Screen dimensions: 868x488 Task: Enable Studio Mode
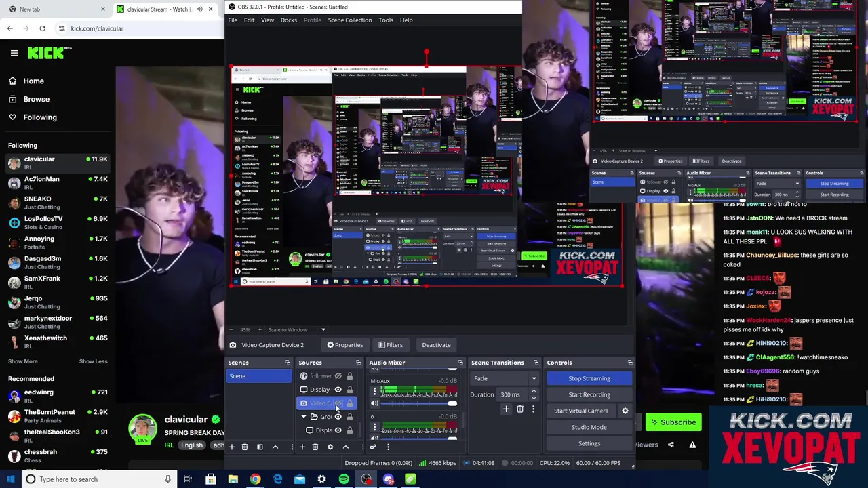point(589,427)
